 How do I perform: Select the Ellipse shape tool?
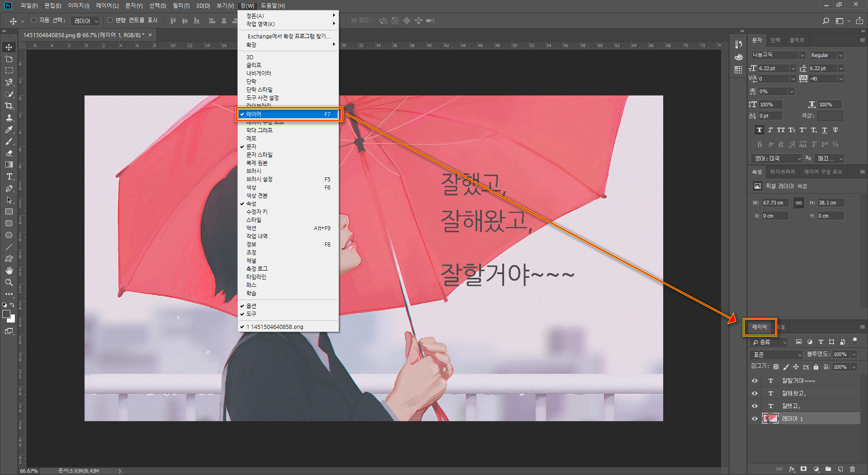tap(9, 235)
